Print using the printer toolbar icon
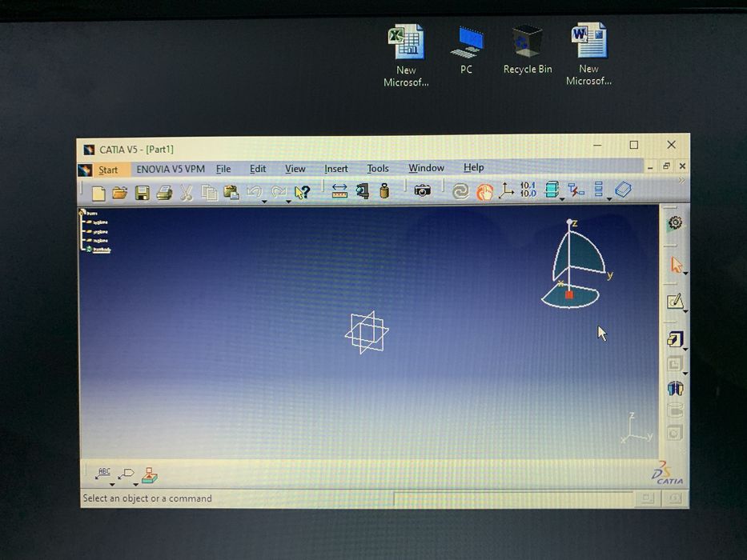The height and width of the screenshot is (560, 747). [164, 193]
